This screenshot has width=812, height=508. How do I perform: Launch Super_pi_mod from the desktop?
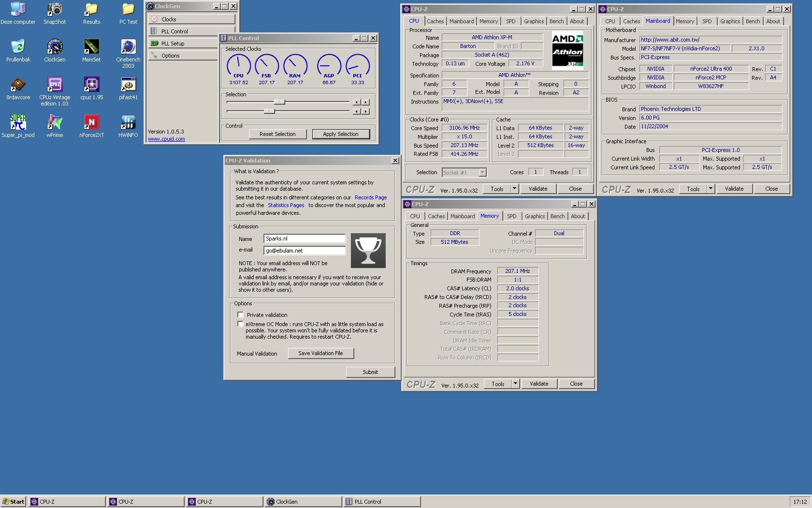click(18, 127)
